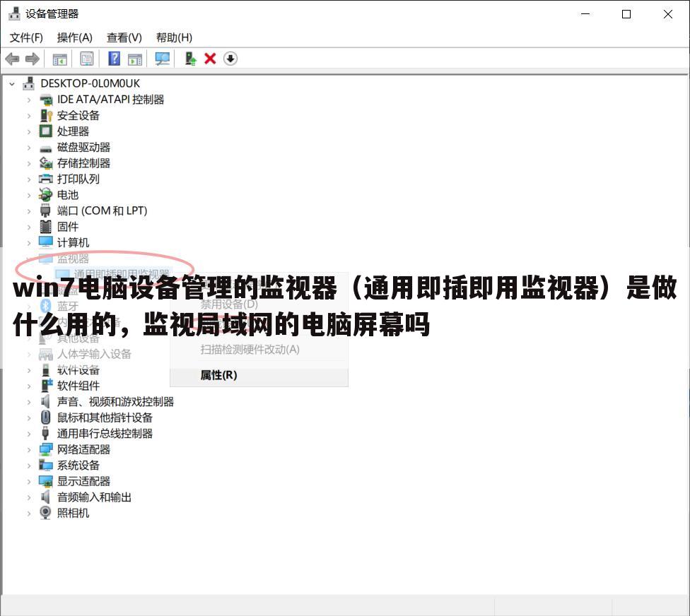The image size is (690, 616).
Task: Select the 监视器 tree row
Action: 73,258
